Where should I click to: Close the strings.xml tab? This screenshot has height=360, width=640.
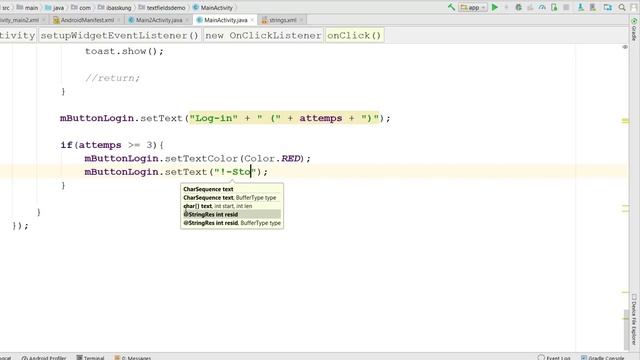301,20
